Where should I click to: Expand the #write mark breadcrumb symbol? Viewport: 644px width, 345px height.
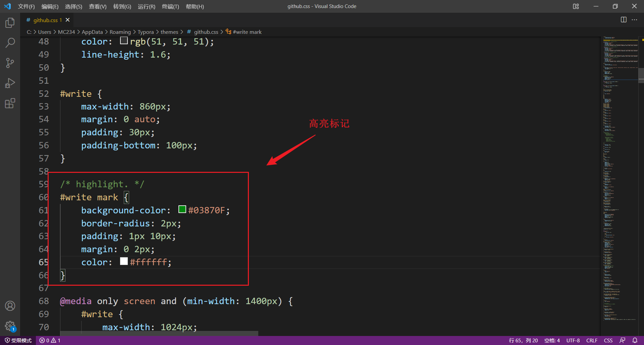(244, 32)
